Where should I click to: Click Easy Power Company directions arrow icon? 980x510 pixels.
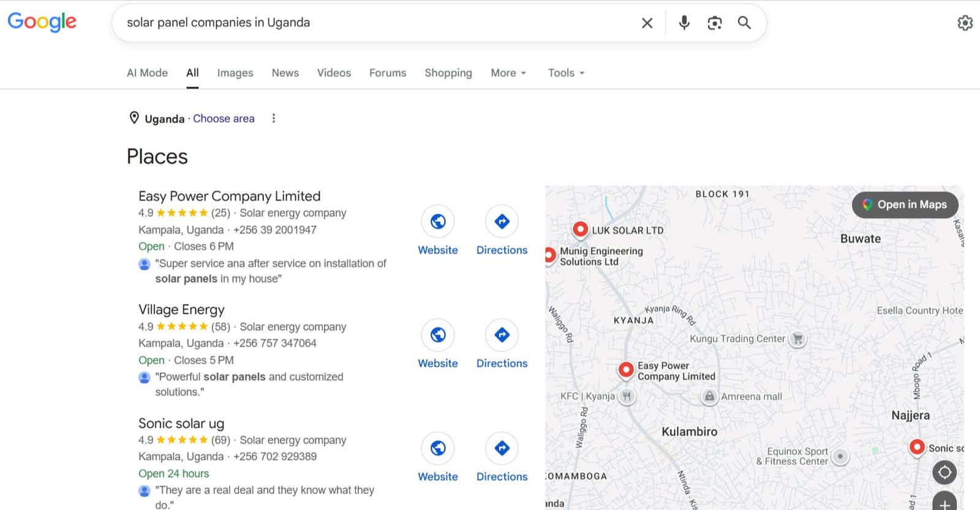pos(502,221)
